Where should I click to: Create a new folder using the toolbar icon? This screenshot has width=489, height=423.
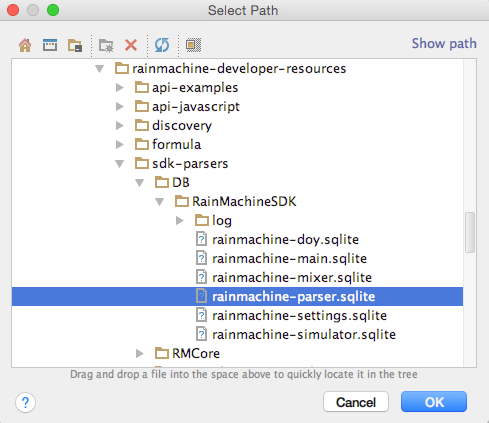(x=106, y=45)
